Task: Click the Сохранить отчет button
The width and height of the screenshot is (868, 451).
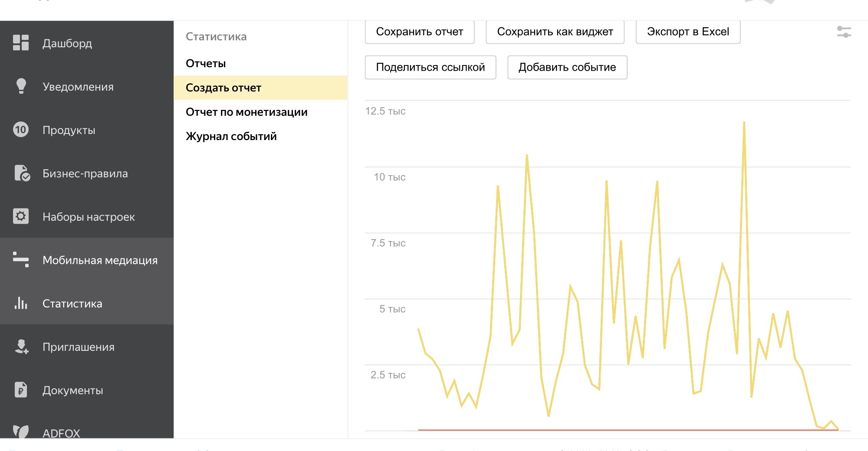Action: coord(419,32)
